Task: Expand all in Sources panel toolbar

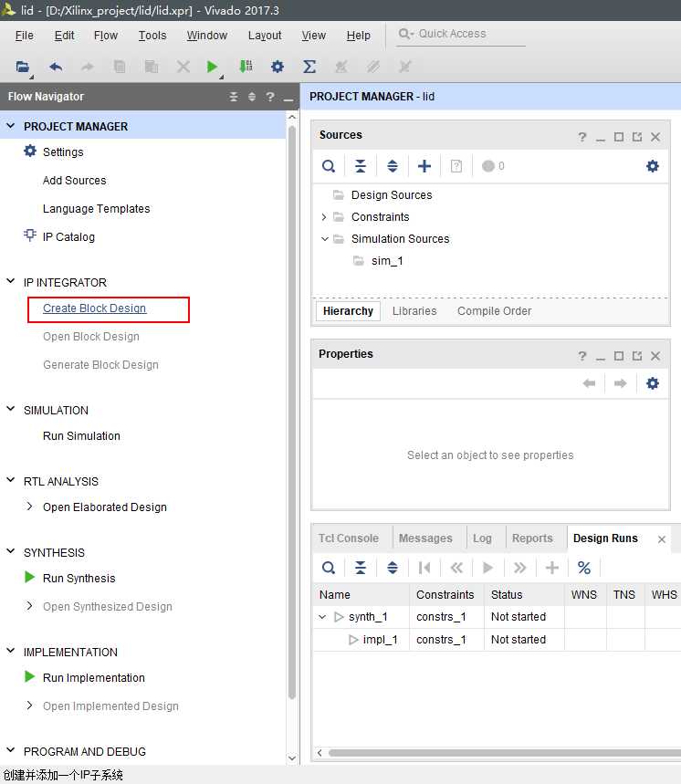Action: (x=393, y=166)
